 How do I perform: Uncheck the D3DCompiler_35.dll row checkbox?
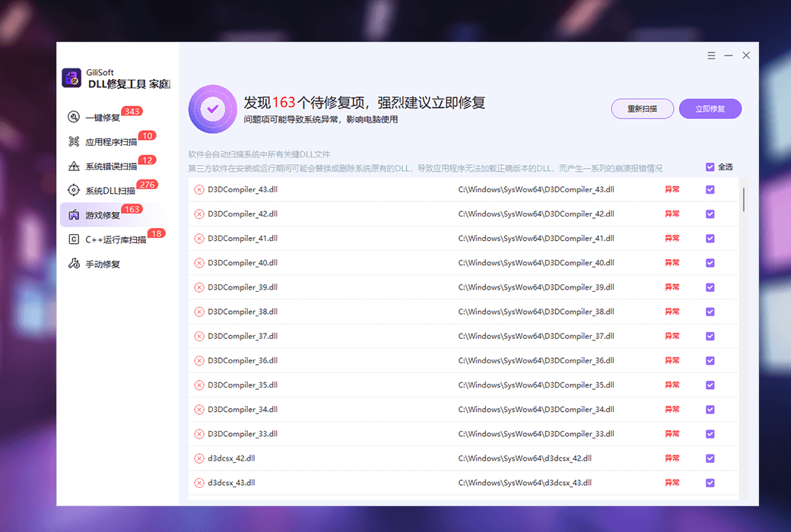710,385
